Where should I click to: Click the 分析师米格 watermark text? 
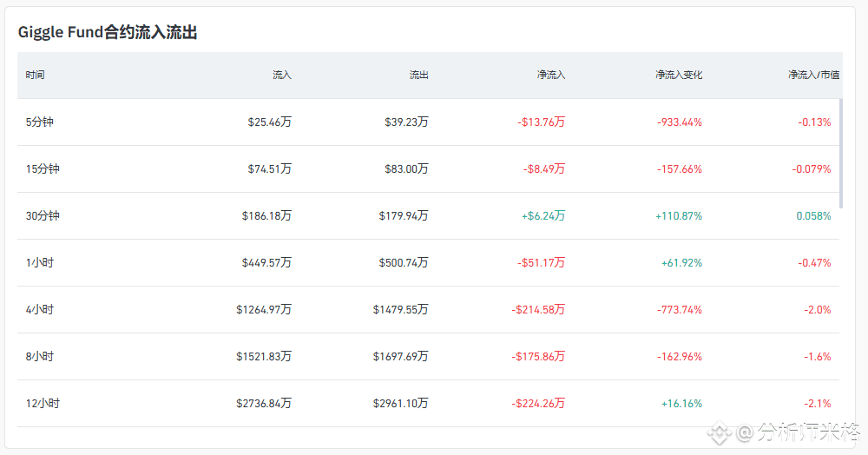click(798, 432)
